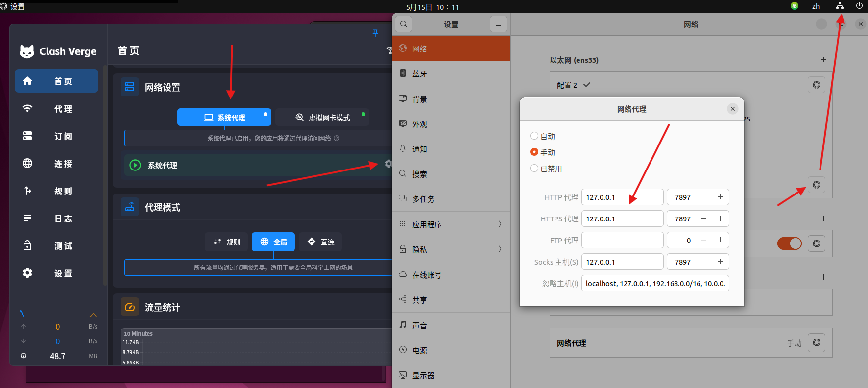Select 网络 in Settings sidebar
The height and width of the screenshot is (388, 868).
(x=451, y=48)
